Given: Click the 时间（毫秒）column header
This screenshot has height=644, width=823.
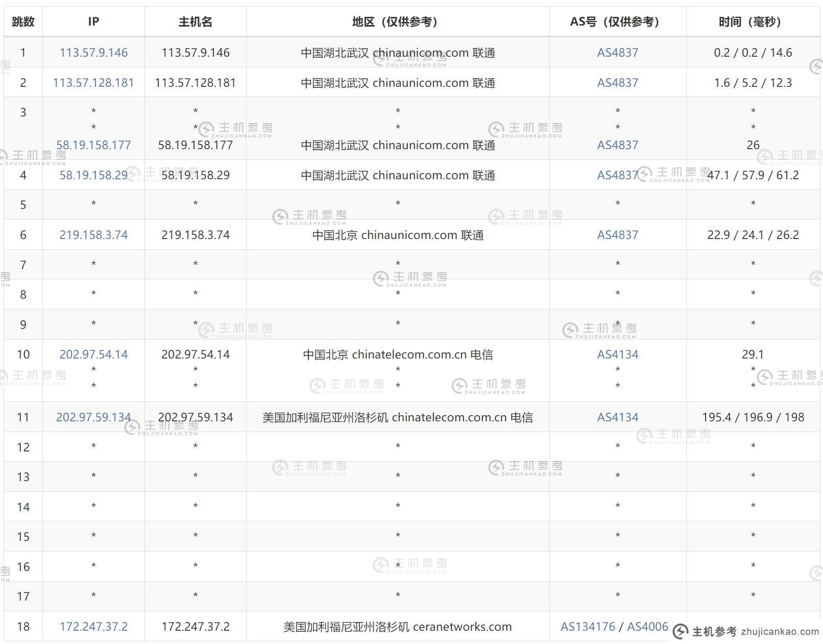Looking at the screenshot, I should (x=753, y=21).
